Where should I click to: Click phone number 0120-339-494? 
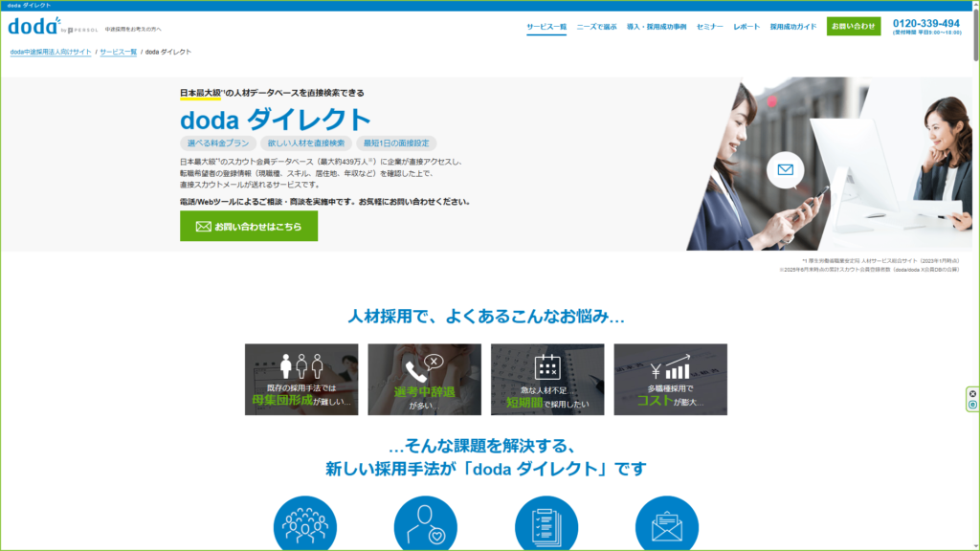[x=925, y=24]
